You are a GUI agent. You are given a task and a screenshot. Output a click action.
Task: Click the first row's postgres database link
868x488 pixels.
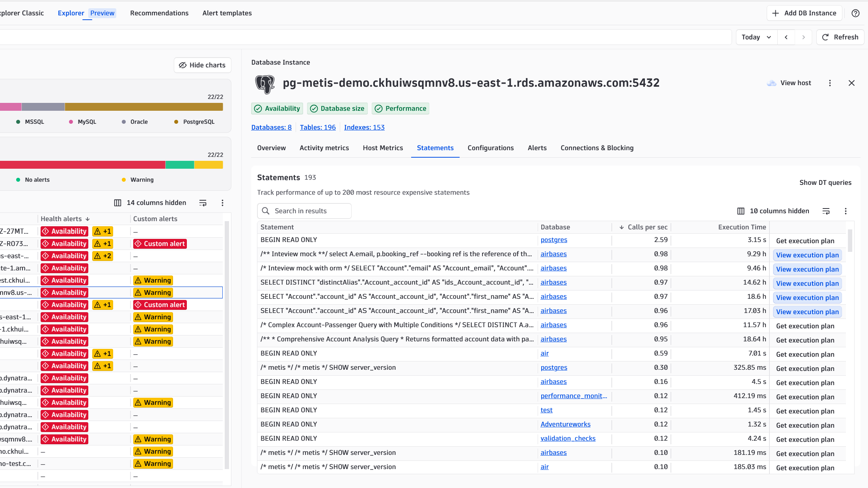554,240
